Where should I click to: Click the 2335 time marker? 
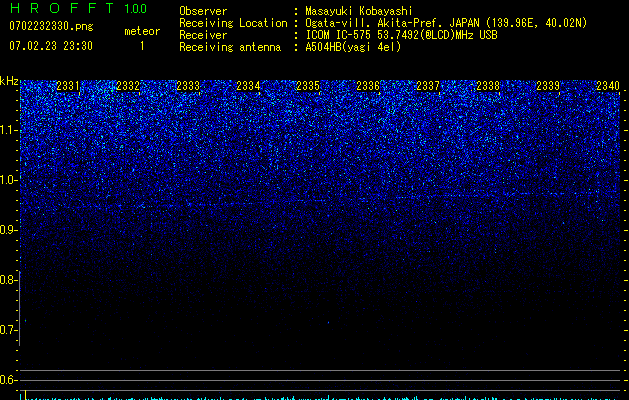point(308,86)
